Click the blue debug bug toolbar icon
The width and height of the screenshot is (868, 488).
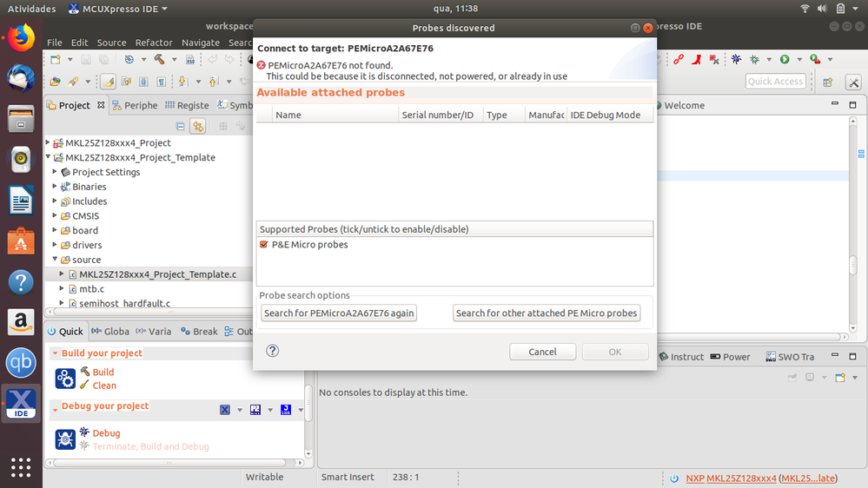click(736, 59)
